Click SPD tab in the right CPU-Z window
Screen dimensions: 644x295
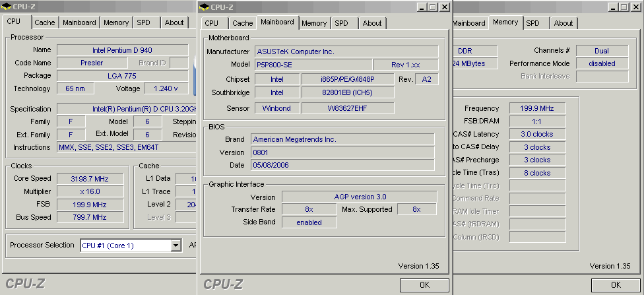(x=532, y=23)
